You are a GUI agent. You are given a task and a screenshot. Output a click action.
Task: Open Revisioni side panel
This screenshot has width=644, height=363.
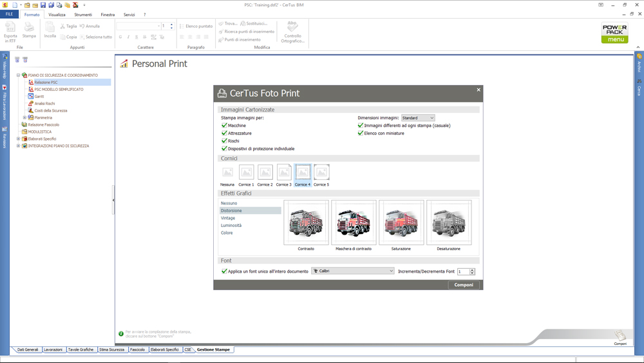[x=5, y=138]
